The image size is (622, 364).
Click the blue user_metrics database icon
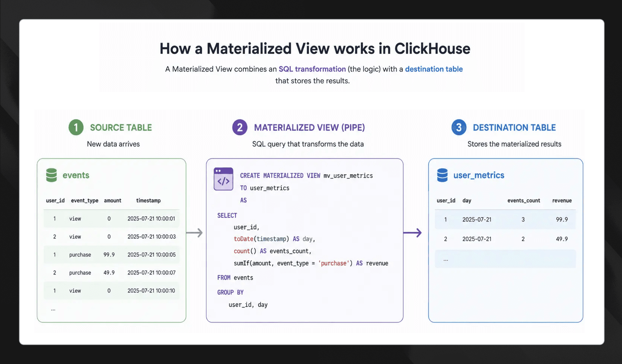442,175
